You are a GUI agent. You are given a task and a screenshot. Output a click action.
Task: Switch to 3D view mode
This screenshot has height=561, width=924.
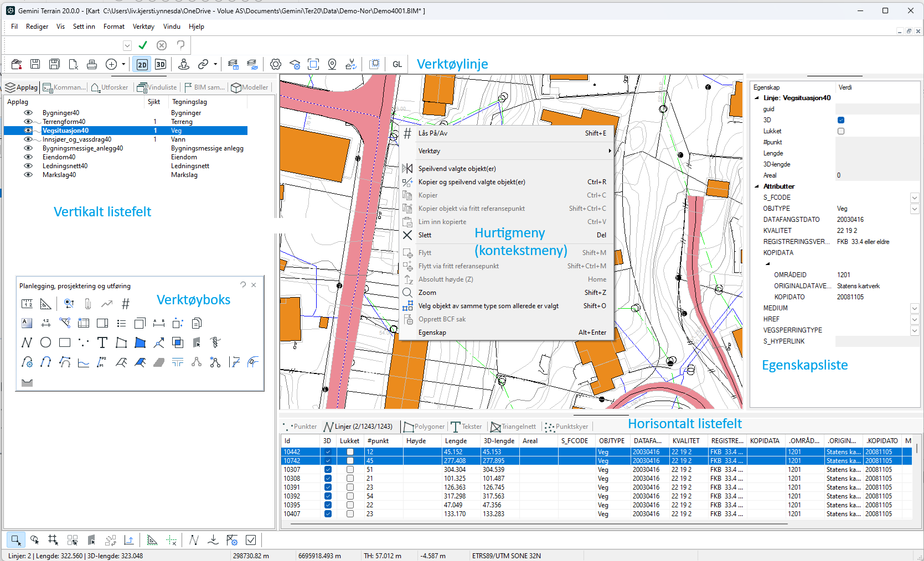[x=161, y=65]
